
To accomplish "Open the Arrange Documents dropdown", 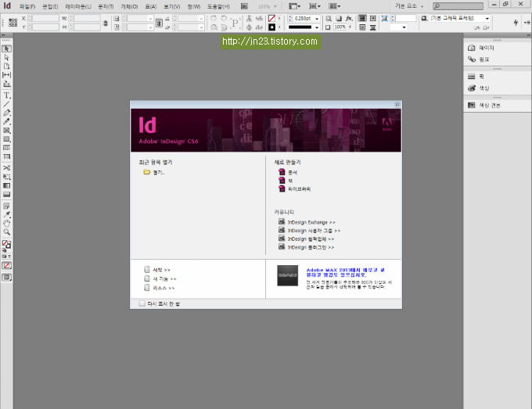I will [335, 6].
